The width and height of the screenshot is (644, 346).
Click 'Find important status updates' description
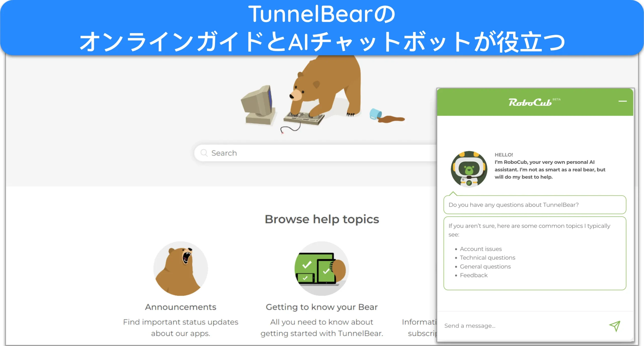pos(181,328)
